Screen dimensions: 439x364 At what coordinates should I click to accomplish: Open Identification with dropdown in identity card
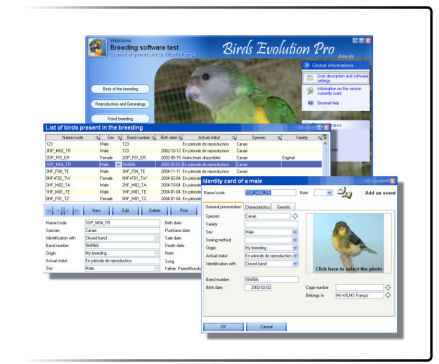click(295, 264)
